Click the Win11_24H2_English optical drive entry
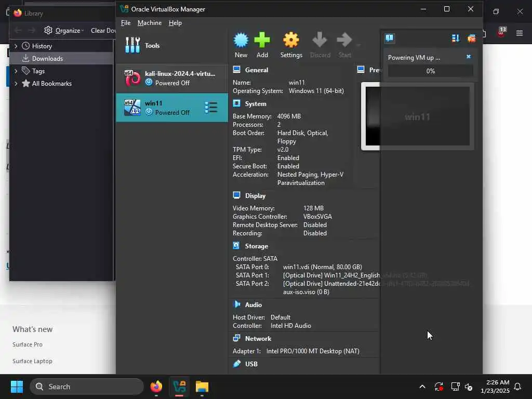 point(354,275)
